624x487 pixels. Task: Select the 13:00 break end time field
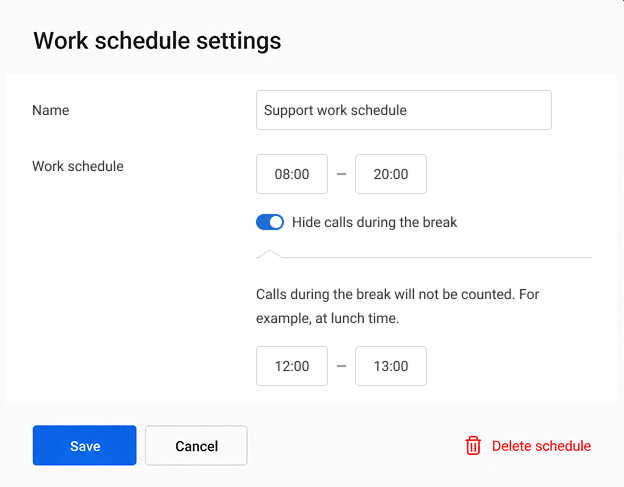[x=391, y=366]
